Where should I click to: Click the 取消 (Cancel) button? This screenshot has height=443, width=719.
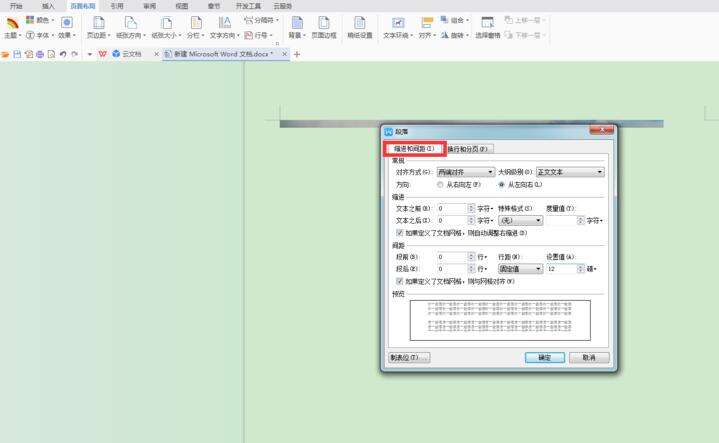tap(589, 358)
